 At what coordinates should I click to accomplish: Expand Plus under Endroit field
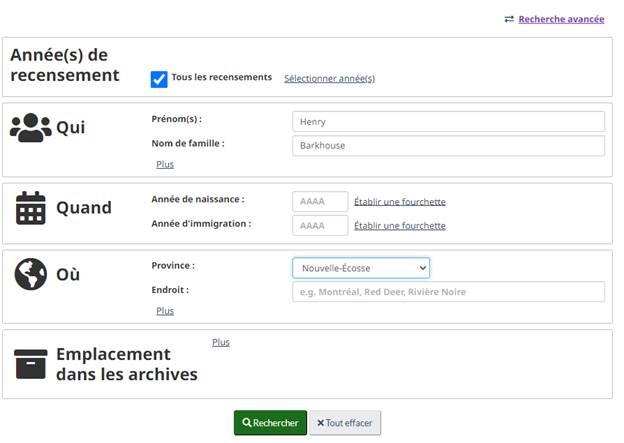(x=165, y=311)
